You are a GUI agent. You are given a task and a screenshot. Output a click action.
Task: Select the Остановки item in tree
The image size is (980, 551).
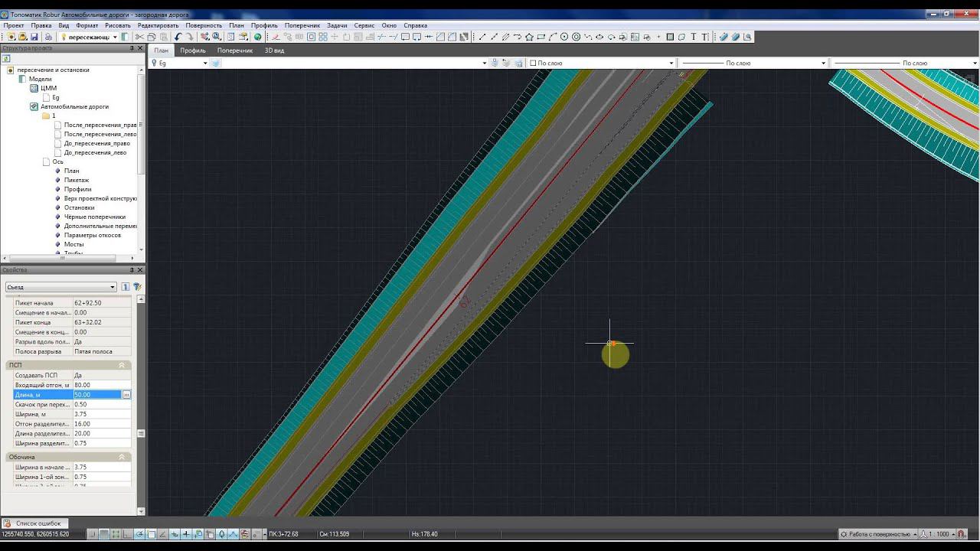[x=79, y=207]
